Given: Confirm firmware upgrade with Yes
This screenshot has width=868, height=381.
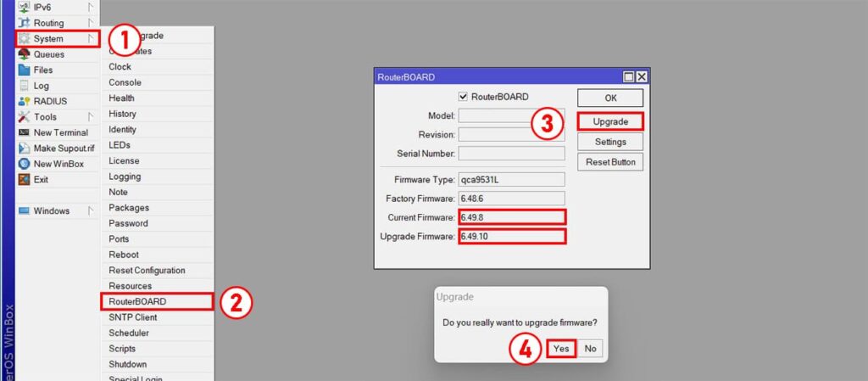Looking at the screenshot, I should click(561, 349).
